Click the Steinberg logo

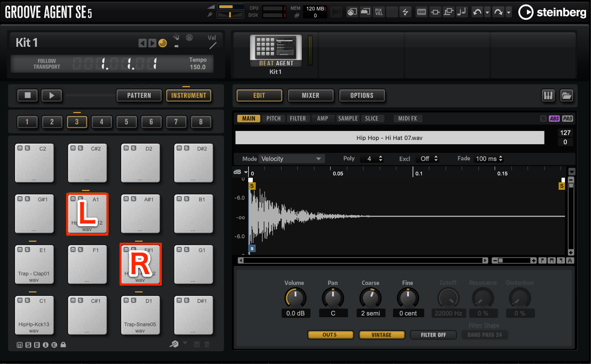pyautogui.click(x=552, y=12)
